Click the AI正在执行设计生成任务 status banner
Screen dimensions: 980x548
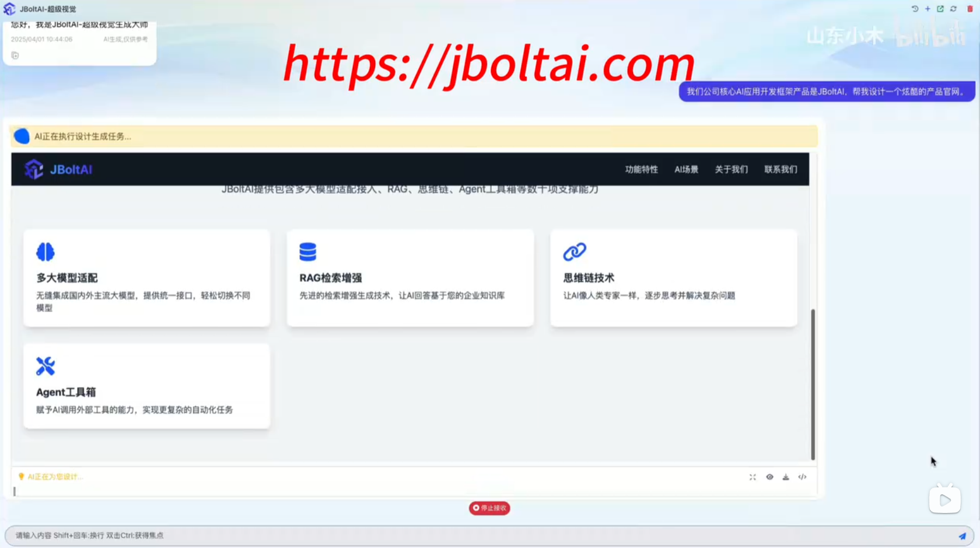pyautogui.click(x=414, y=136)
